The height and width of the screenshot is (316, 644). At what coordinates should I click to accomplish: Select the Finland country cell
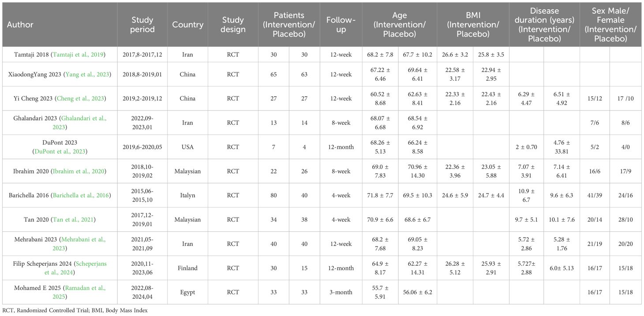187,268
